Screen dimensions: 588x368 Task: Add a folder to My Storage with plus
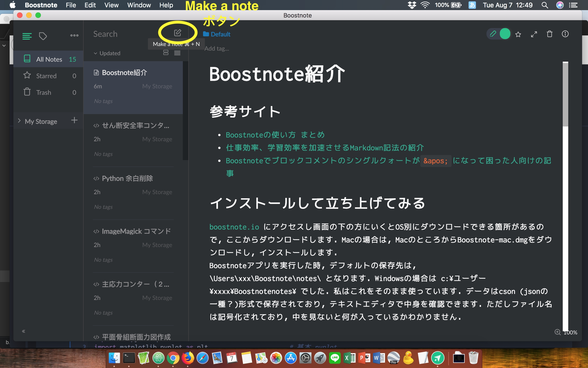[74, 120]
